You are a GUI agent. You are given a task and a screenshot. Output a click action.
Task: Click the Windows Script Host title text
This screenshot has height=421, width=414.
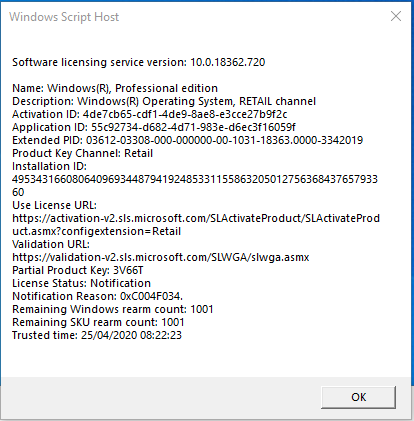(x=64, y=17)
